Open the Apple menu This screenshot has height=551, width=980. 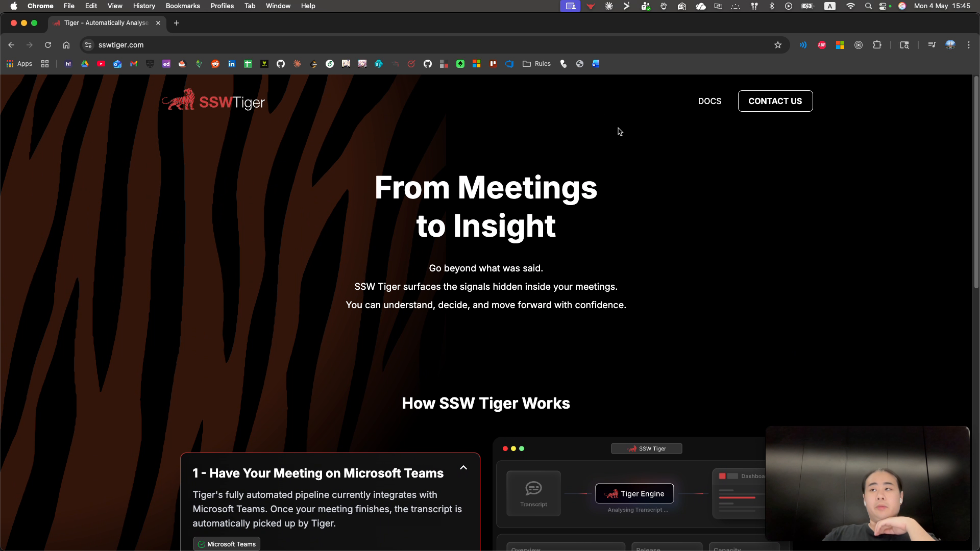pos(14,6)
